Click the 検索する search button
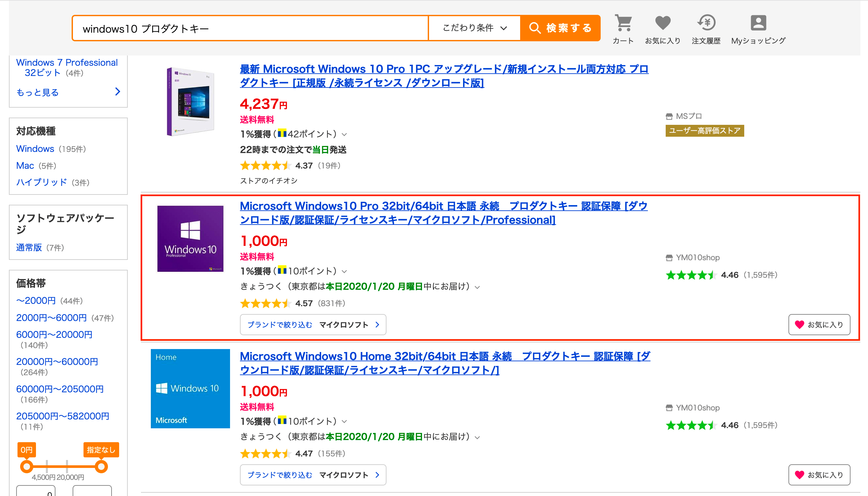The image size is (868, 496). point(560,28)
